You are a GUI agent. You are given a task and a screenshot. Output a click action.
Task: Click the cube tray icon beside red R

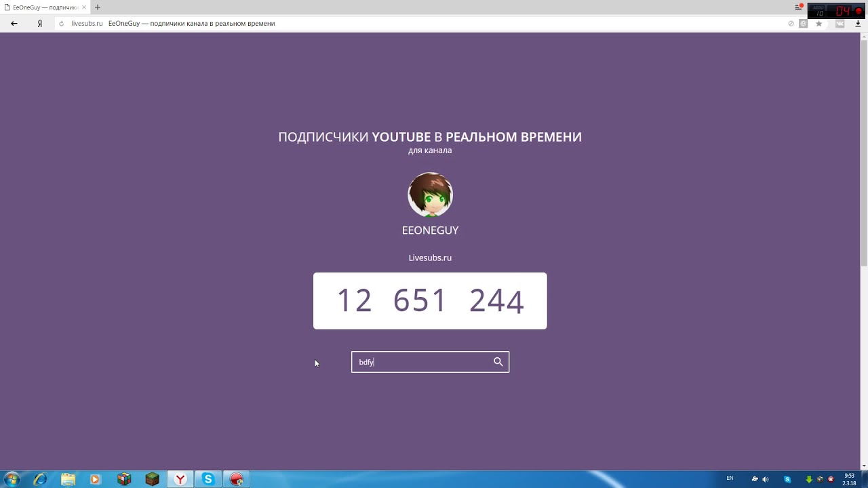(x=820, y=479)
